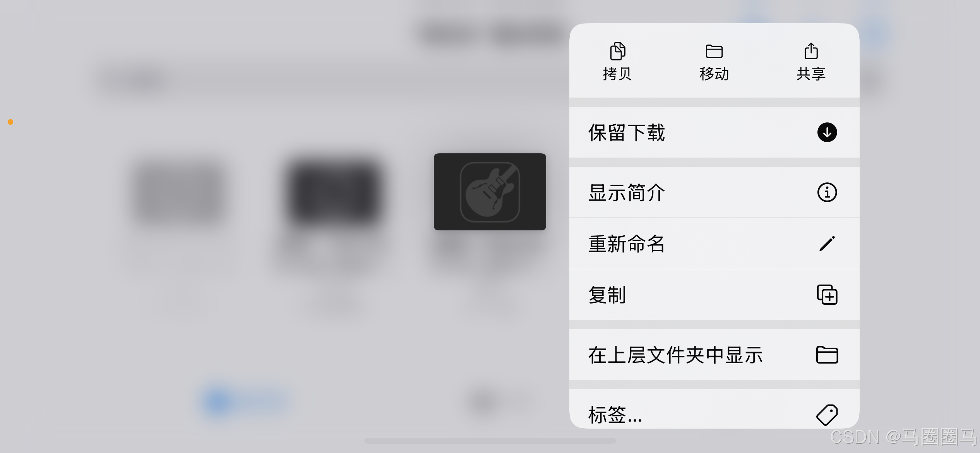Screen dimensions: 980x453
Task: Tap the 移动 text label
Action: pyautogui.click(x=714, y=74)
